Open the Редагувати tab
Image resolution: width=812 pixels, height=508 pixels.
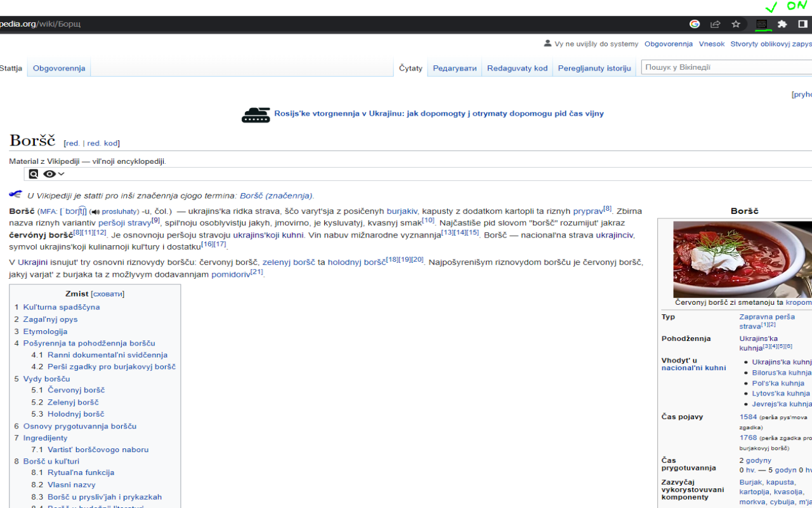click(x=454, y=69)
